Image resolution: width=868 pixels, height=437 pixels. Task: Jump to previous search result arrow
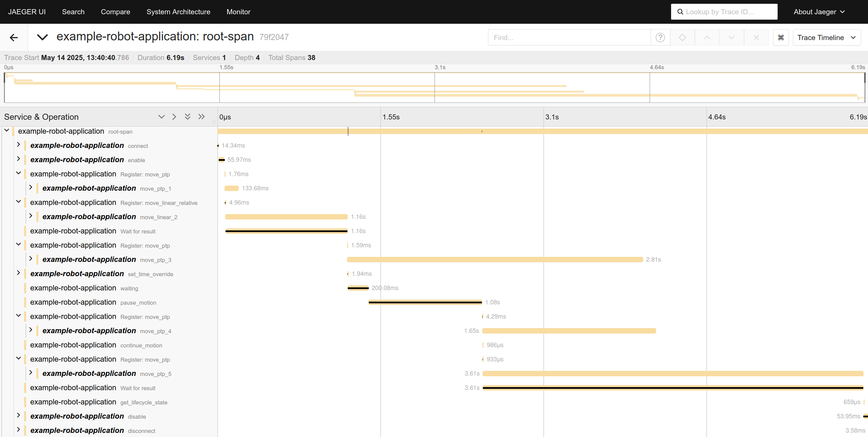click(707, 37)
